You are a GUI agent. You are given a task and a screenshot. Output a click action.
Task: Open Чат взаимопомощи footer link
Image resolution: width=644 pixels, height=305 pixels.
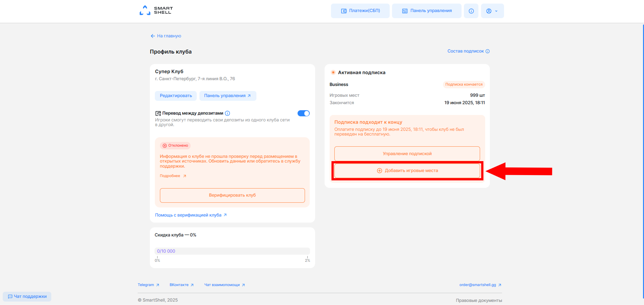[224, 285]
